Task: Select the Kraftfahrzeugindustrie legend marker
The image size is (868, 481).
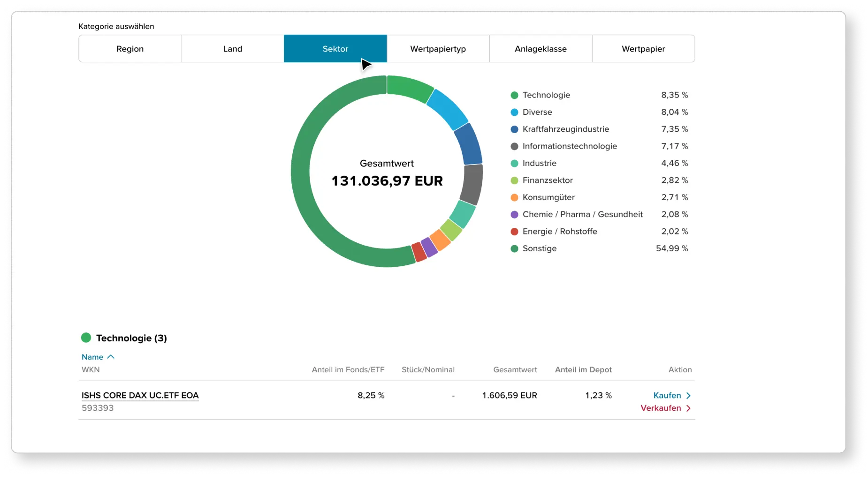Action: coord(514,129)
